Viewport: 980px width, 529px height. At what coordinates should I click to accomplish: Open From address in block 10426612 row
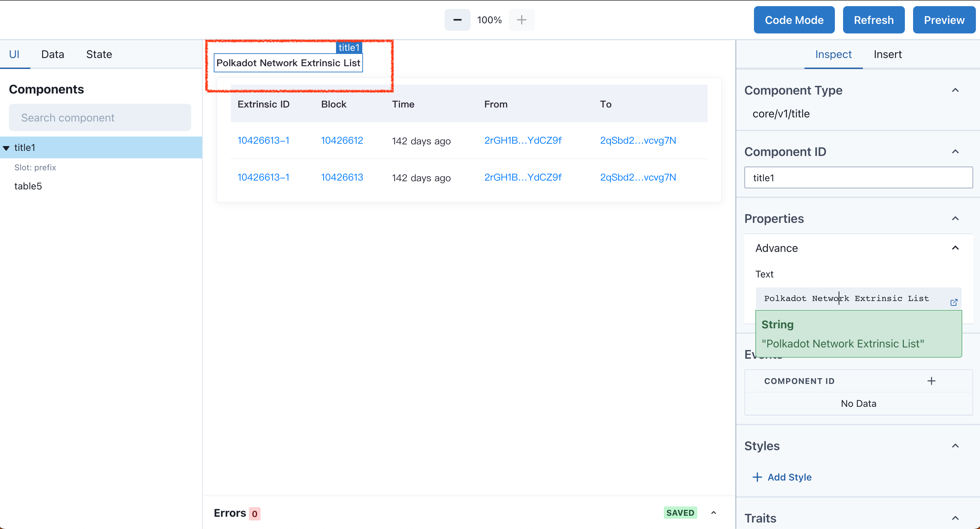coord(523,140)
